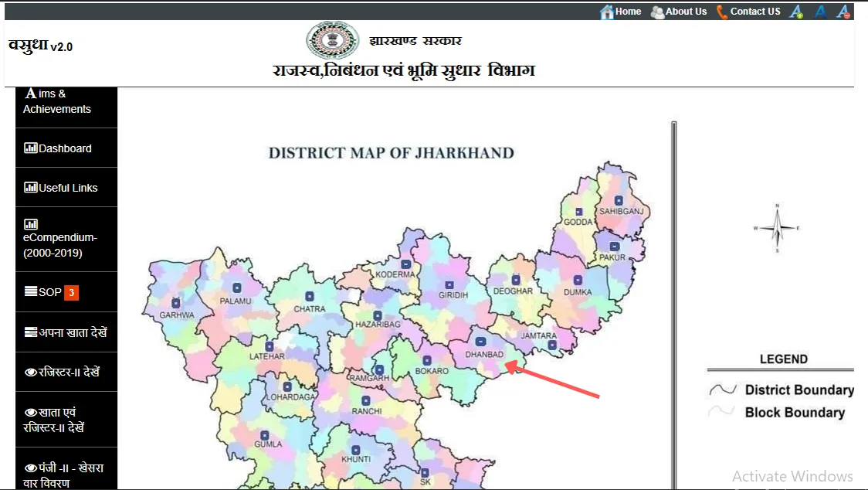Select the Dashboard chart icon in sidebar
The image size is (868, 490).
[x=32, y=148]
